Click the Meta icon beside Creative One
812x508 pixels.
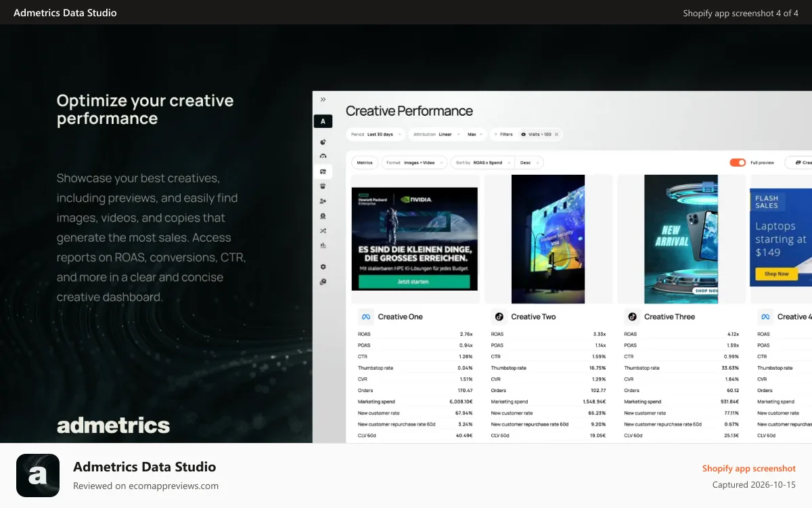(x=366, y=316)
